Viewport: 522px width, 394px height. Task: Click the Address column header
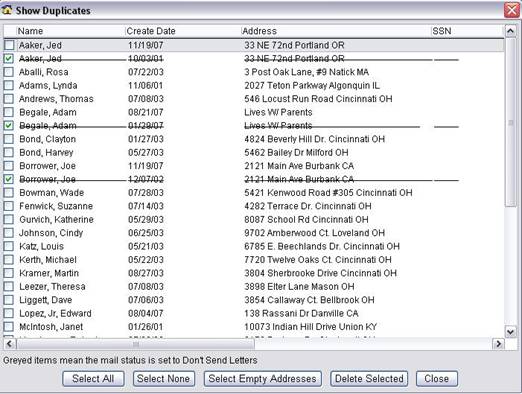[x=336, y=31]
